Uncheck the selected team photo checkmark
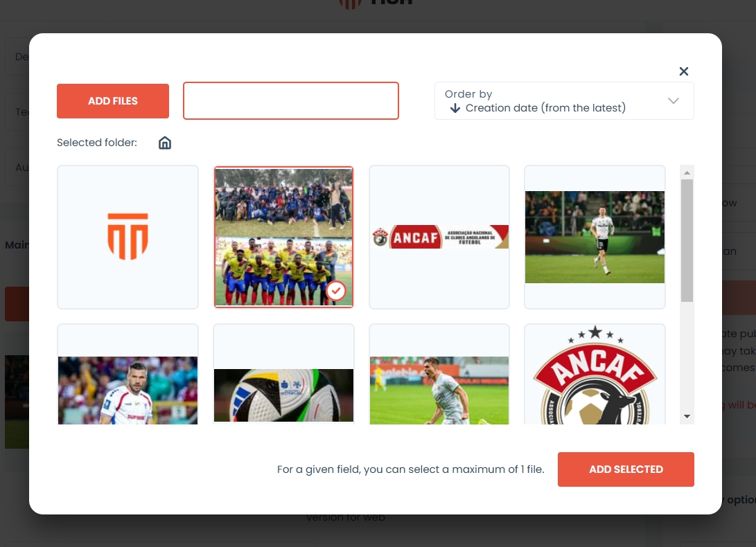 336,291
